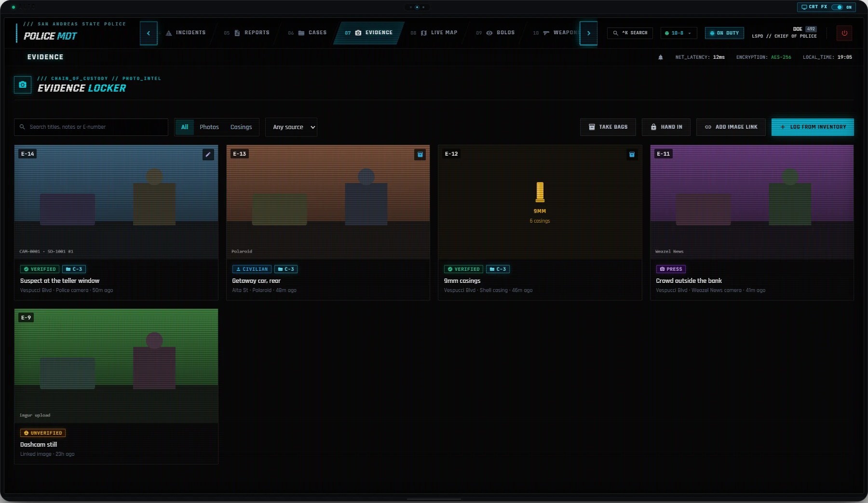Click the evidence search input field

[91, 127]
